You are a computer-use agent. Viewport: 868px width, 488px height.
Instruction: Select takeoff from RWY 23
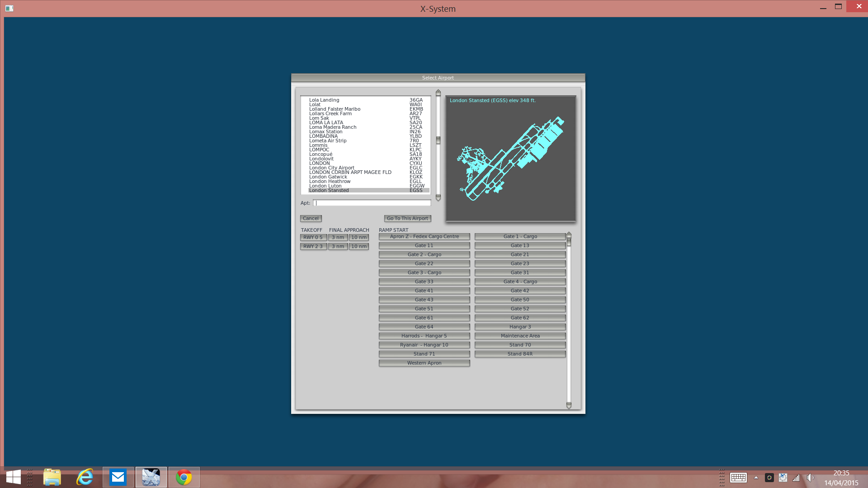click(x=313, y=246)
